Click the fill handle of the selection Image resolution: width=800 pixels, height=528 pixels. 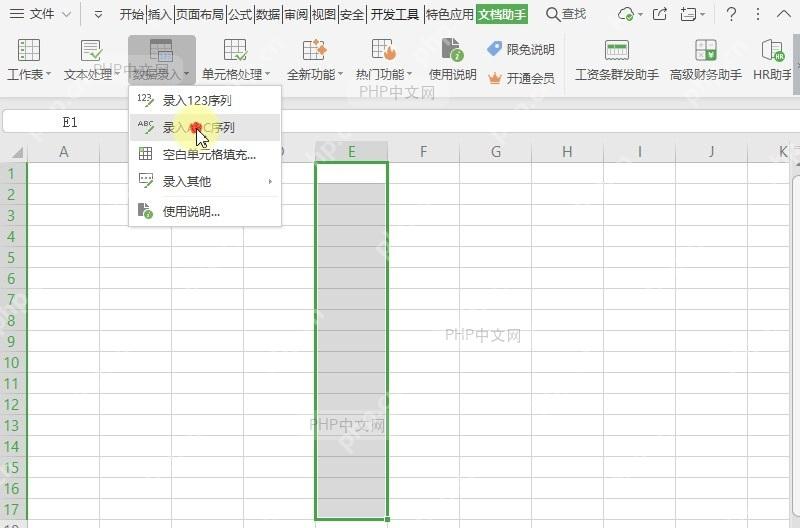[387, 519]
